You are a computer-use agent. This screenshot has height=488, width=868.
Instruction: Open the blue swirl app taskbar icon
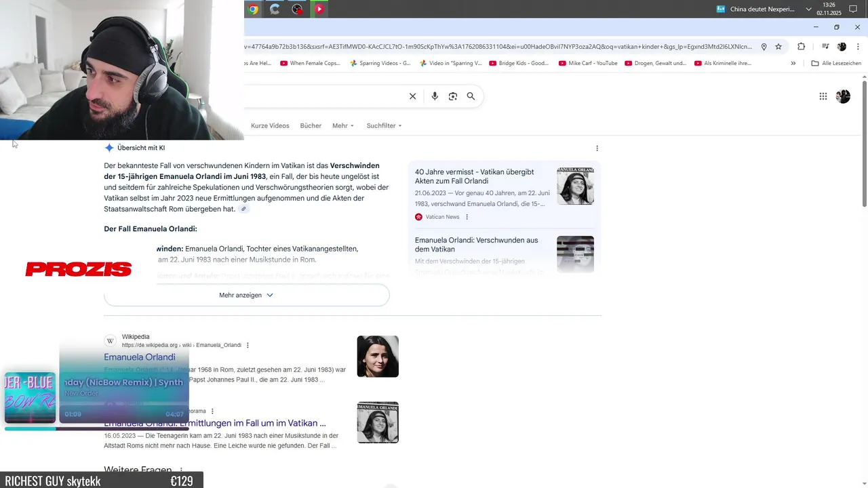[275, 9]
